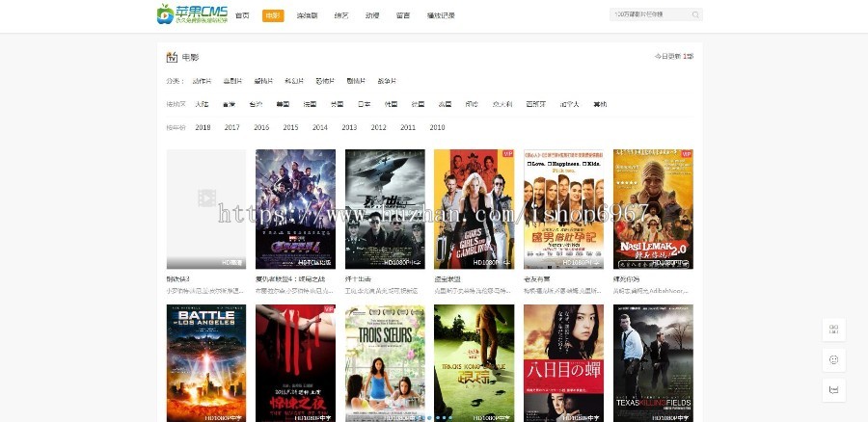Click the floating button below the smiley

click(x=833, y=390)
